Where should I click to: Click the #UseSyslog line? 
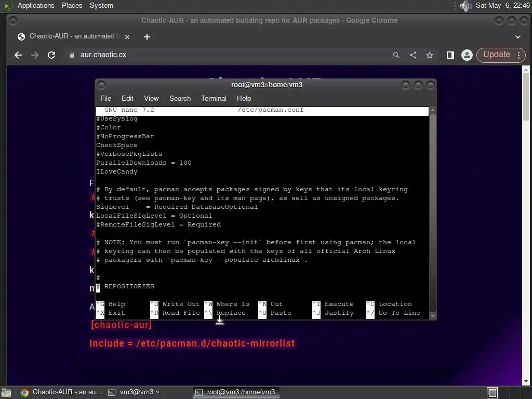[x=117, y=119]
